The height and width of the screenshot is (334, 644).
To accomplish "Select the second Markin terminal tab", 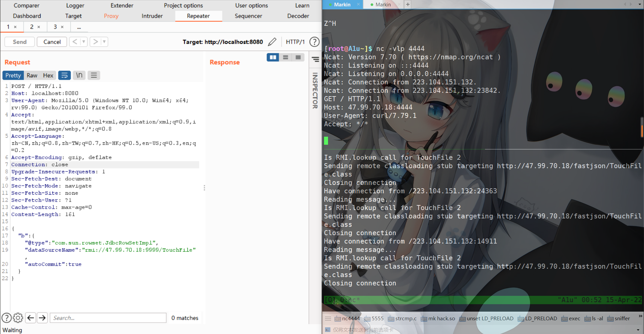I will pos(383,4).
